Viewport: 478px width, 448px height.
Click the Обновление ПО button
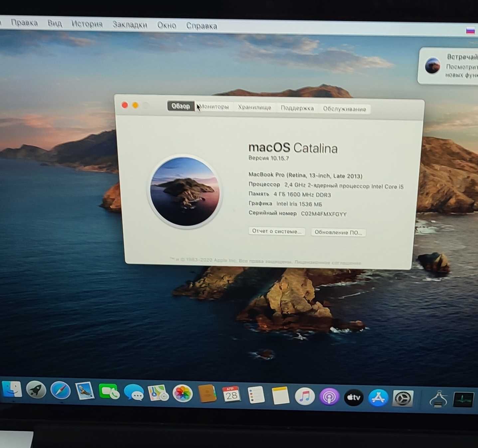pyautogui.click(x=338, y=232)
